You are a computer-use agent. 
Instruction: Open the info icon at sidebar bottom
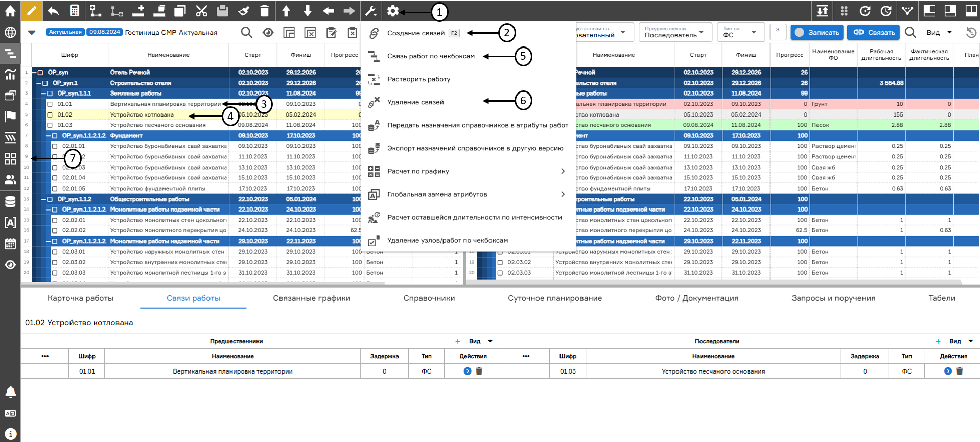click(10, 434)
